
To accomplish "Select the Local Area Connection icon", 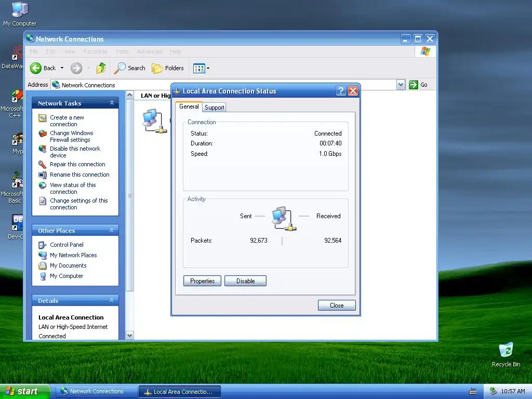I will tap(155, 121).
